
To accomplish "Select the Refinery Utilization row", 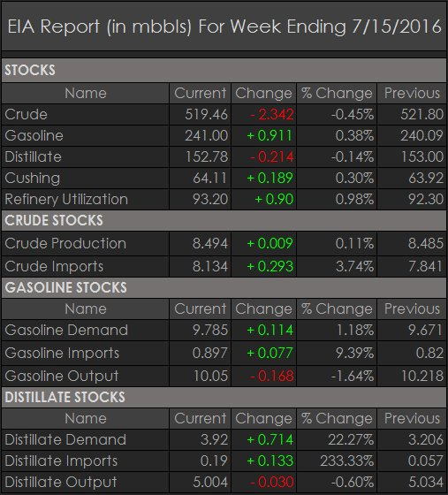I will point(224,199).
